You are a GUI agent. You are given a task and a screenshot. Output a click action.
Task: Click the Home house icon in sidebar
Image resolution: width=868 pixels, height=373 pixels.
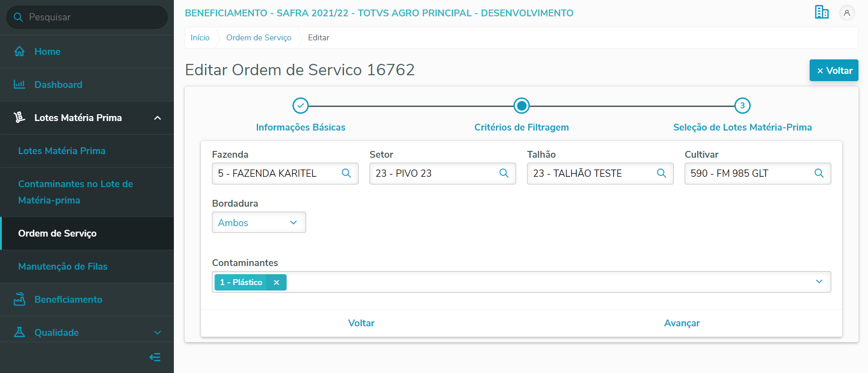(19, 52)
